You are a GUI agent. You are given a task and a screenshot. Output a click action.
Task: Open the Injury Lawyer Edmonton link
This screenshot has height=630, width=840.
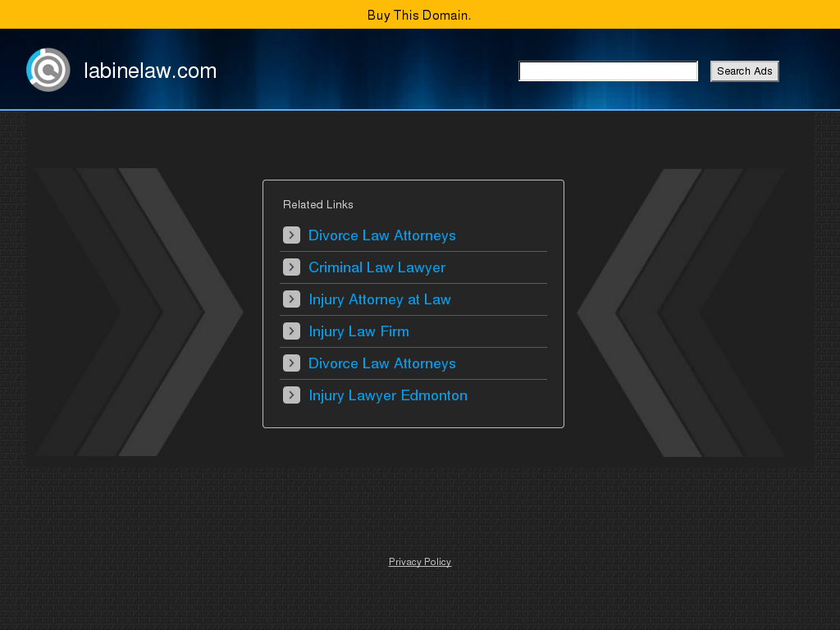point(388,395)
